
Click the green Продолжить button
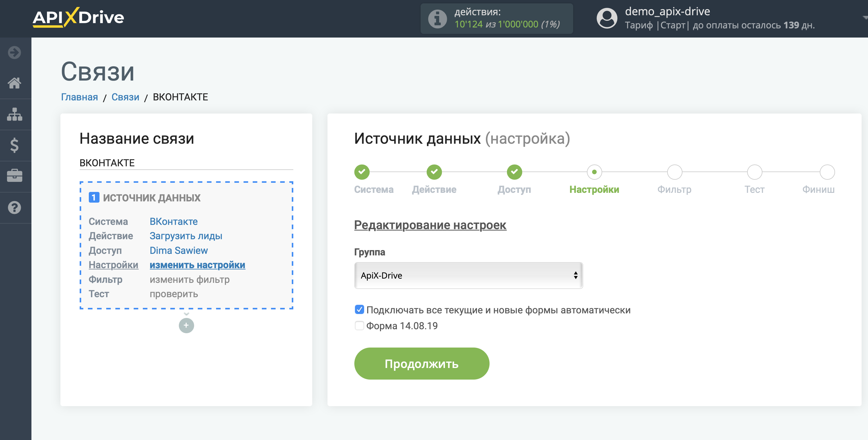pos(421,363)
